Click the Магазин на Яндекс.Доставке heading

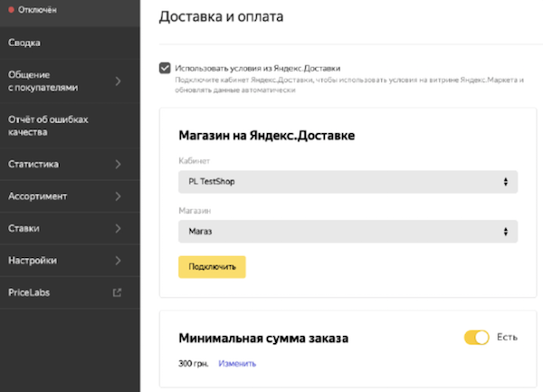267,136
